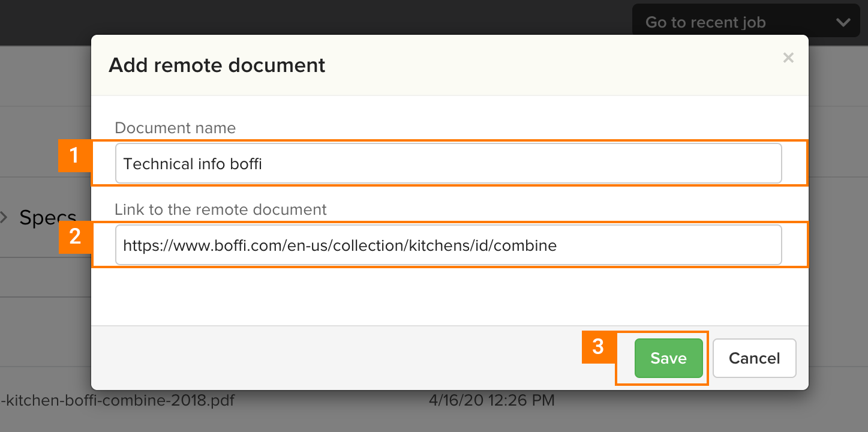Close the dialog with the X icon
Viewport: 868px width, 432px height.
coord(788,58)
